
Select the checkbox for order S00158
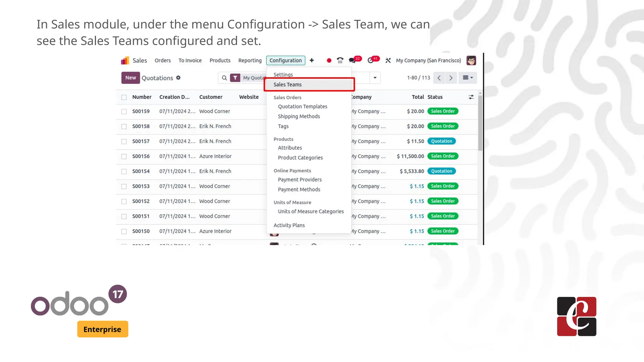(124, 127)
